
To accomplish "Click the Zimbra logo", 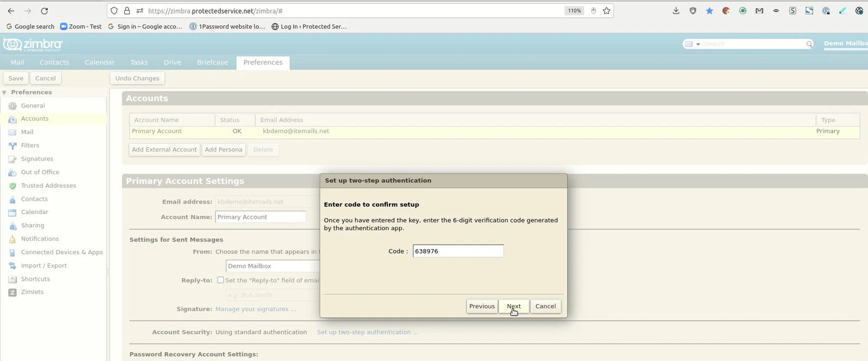I will [33, 45].
